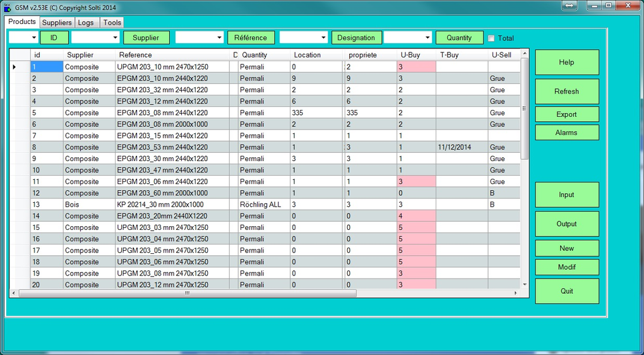Screen dimensions: 644x355
Task: Click the row selector arrow beside row 1
Action: tap(15, 67)
